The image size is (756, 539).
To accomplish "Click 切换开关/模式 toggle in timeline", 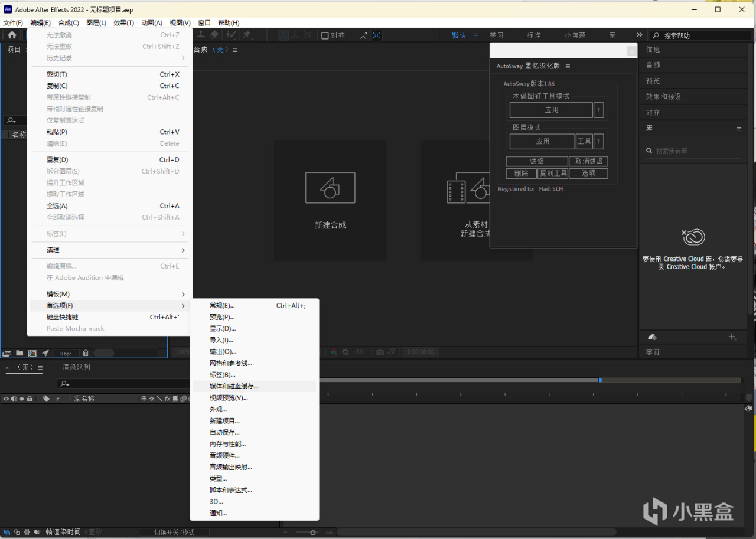I will (x=174, y=532).
